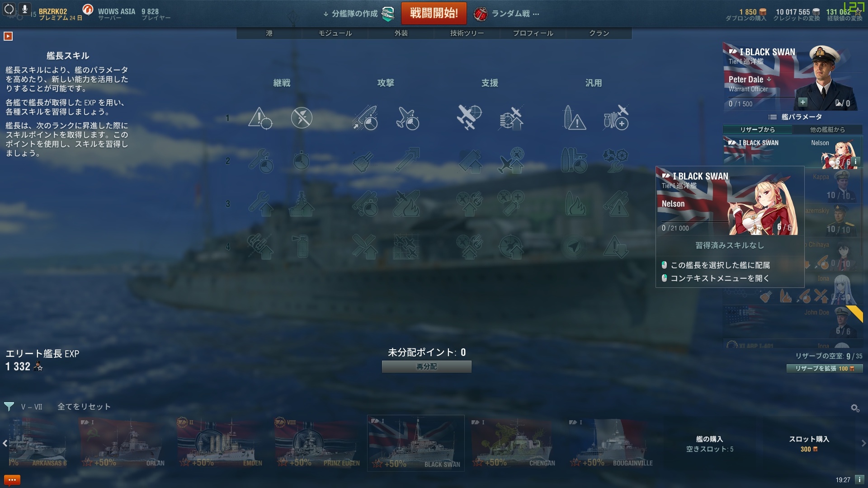Switch commander list to 他の艦艇から
This screenshot has width=868, height=488.
(827, 130)
